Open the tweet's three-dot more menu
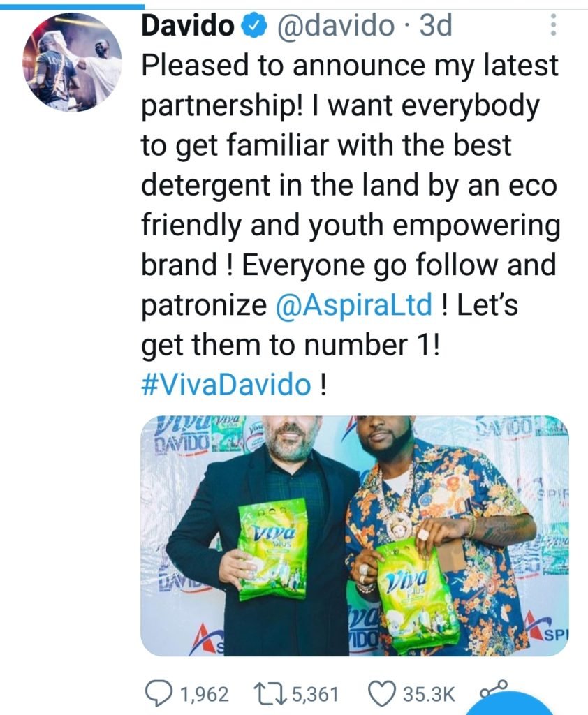Image resolution: width=588 pixels, height=715 pixels. [553, 24]
